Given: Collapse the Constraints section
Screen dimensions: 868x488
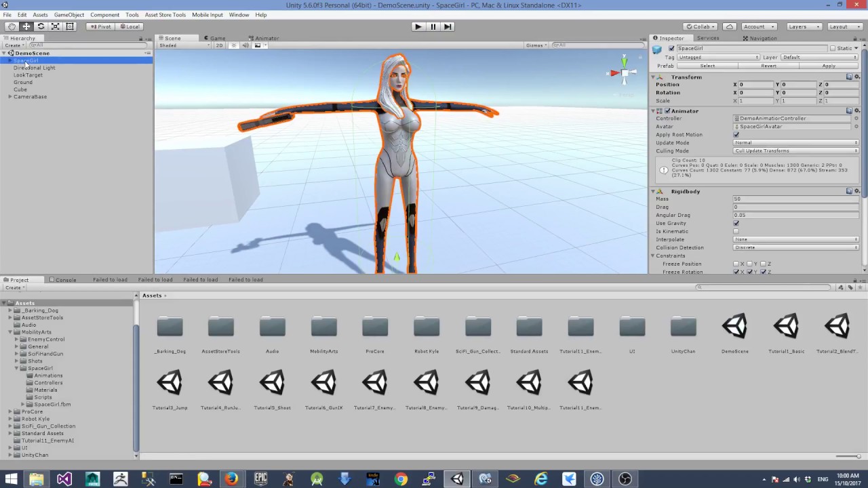Looking at the screenshot, I should pyautogui.click(x=653, y=256).
